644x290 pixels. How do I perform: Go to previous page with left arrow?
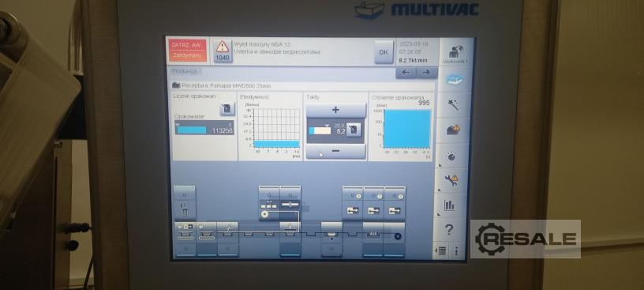click(406, 73)
